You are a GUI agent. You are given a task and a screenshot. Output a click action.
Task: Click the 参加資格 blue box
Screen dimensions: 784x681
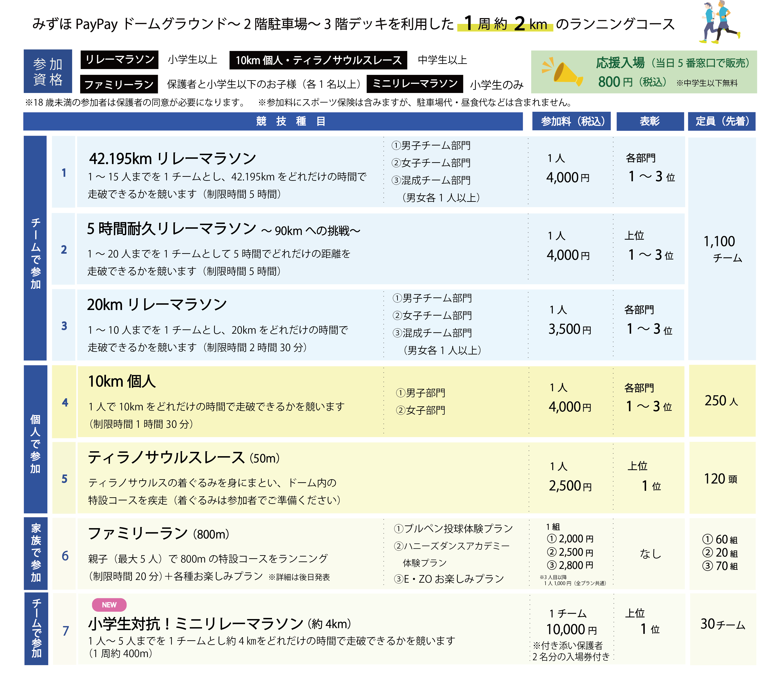coord(48,72)
